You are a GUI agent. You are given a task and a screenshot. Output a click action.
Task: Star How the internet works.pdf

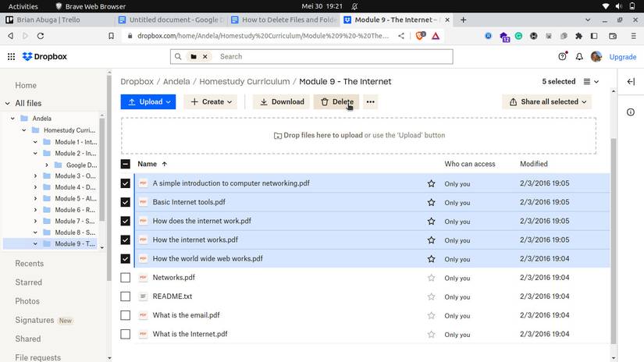point(431,240)
